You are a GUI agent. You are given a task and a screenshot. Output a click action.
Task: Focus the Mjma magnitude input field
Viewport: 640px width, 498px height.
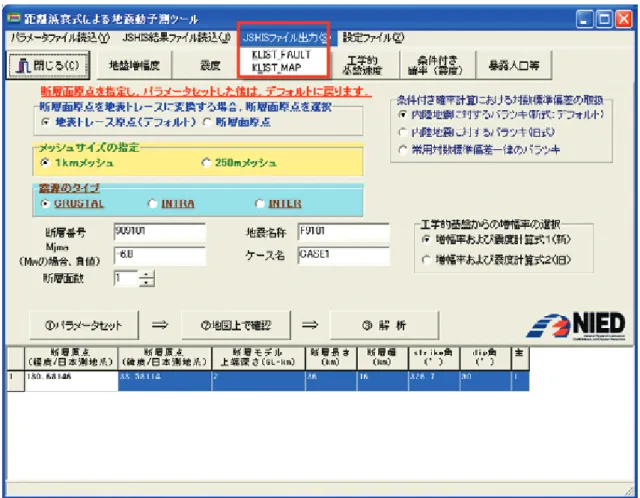point(159,256)
